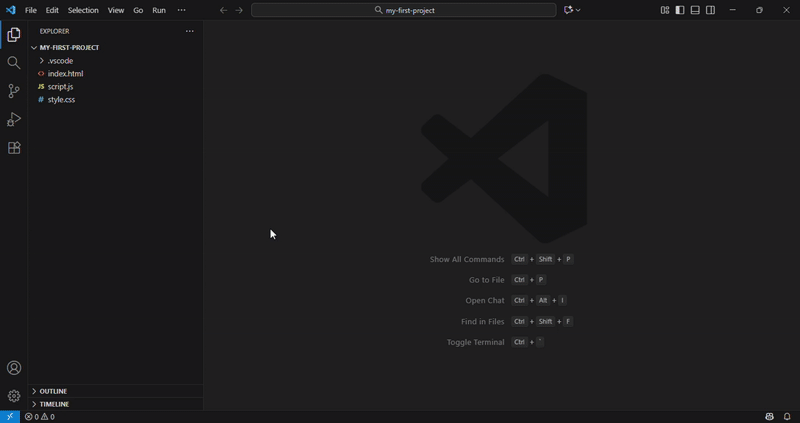The width and height of the screenshot is (800, 423).
Task: Toggle the bottom panel
Action: [695, 10]
